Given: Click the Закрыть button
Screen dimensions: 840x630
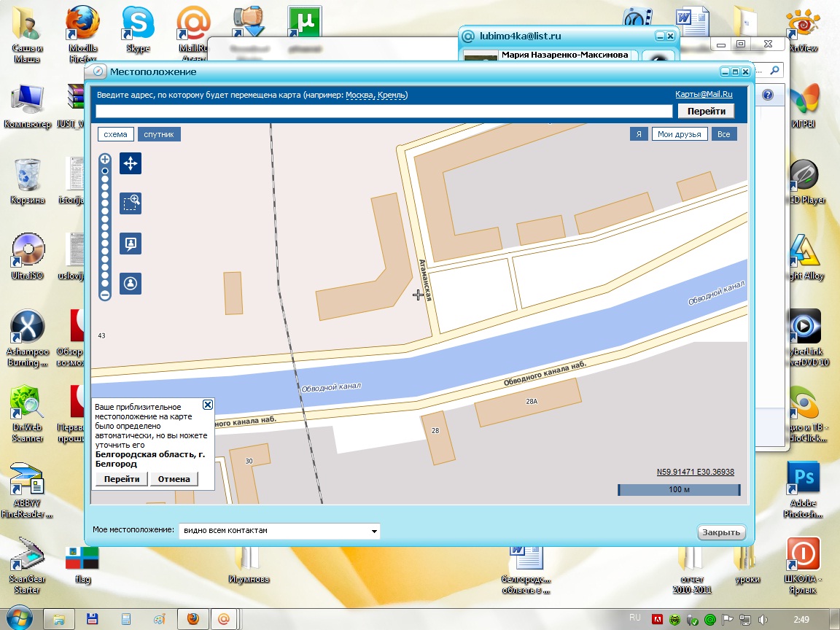Looking at the screenshot, I should 721,532.
